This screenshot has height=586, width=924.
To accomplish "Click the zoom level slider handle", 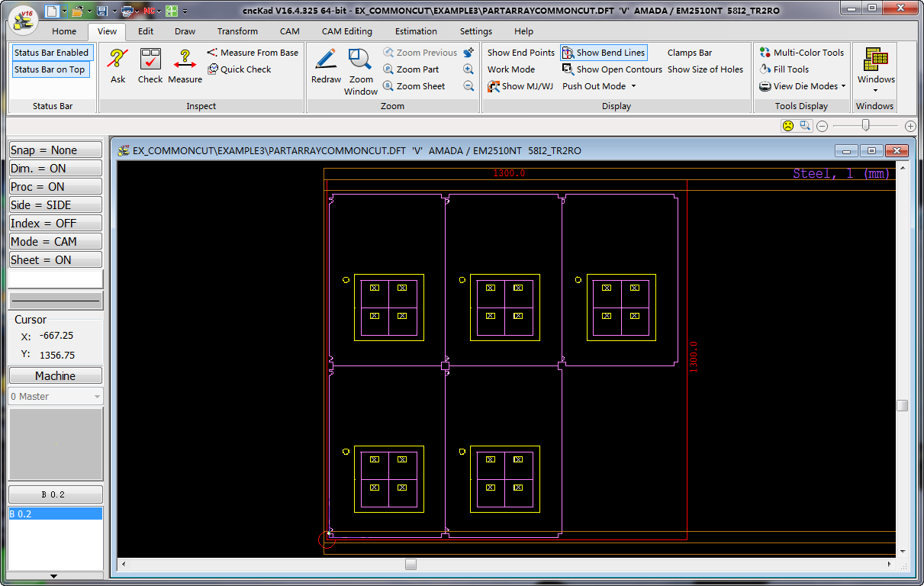I will [x=865, y=125].
